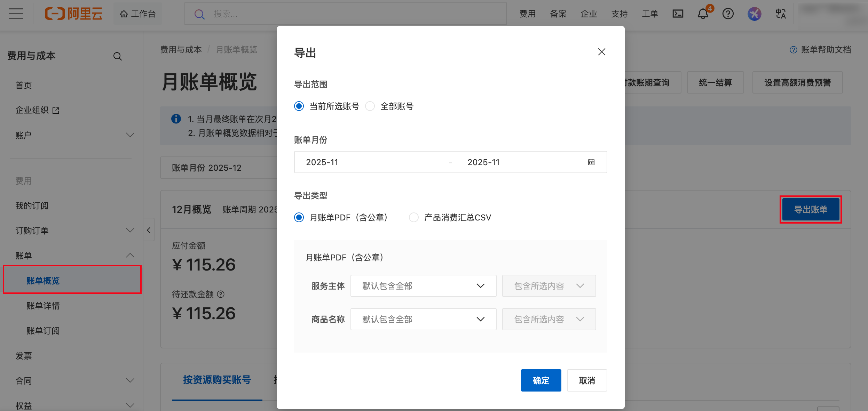Image resolution: width=868 pixels, height=411 pixels.
Task: Open the 服务主体 dropdown
Action: point(423,286)
